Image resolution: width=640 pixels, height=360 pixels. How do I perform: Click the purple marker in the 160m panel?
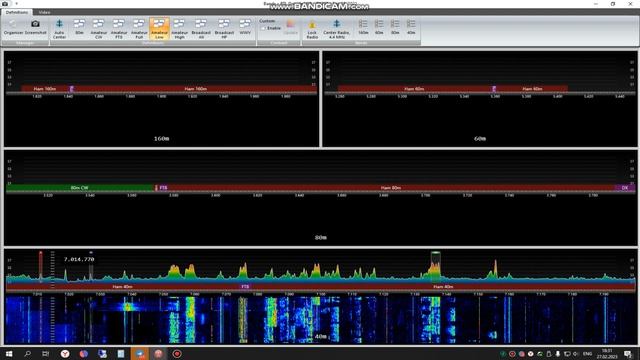coord(71,89)
